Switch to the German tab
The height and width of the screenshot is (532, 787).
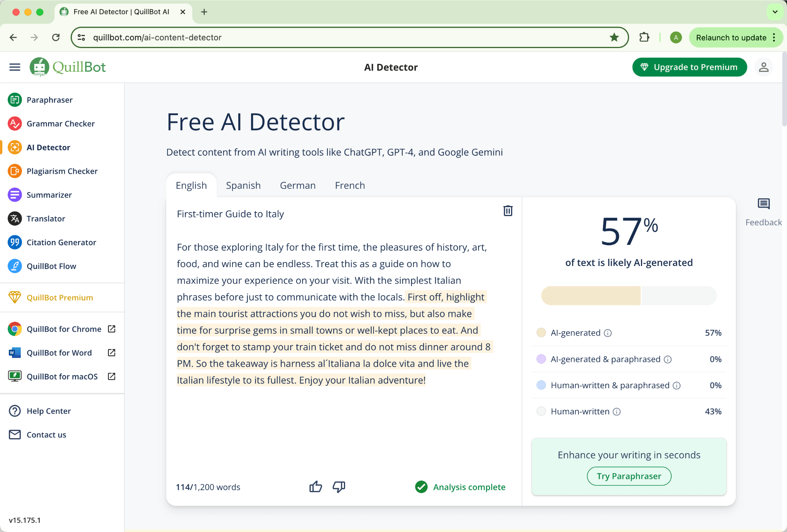[298, 185]
